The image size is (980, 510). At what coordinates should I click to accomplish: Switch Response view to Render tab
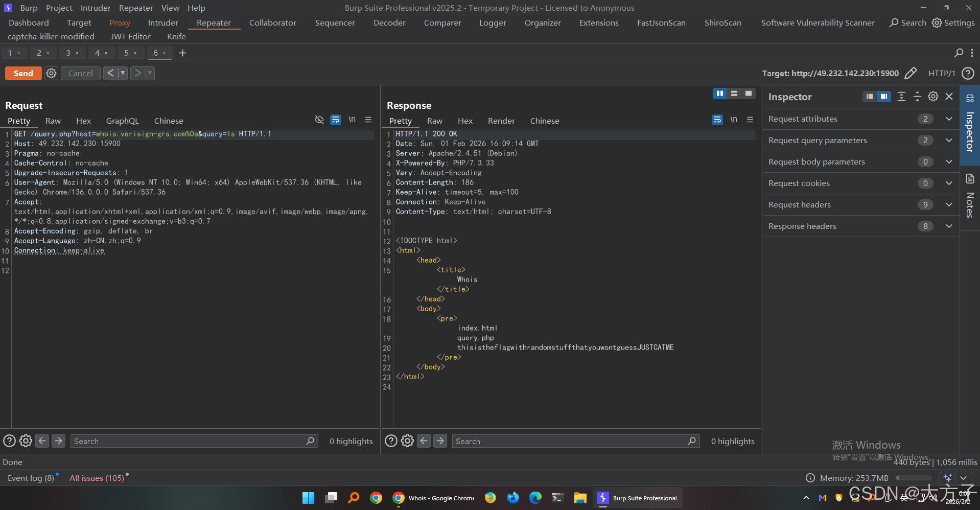click(501, 121)
